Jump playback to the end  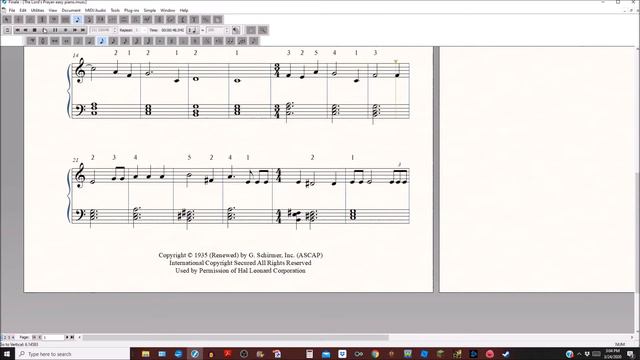[83, 30]
